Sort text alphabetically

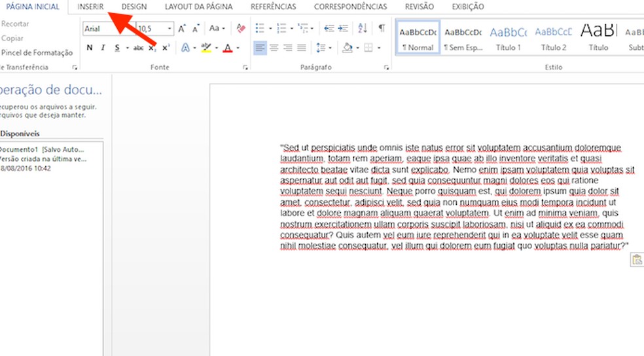(x=362, y=29)
